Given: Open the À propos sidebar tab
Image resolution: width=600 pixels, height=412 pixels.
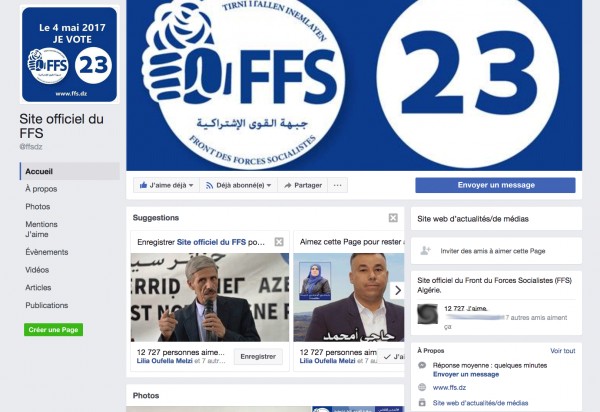Looking at the screenshot, I should 41,189.
